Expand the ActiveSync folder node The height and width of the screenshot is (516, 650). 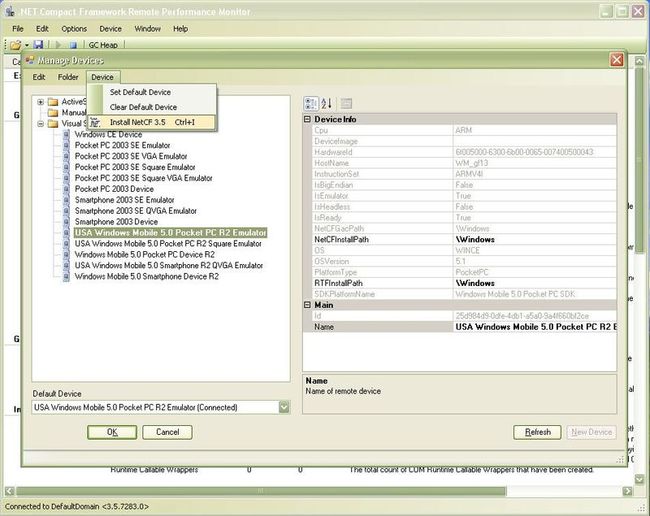tap(40, 102)
